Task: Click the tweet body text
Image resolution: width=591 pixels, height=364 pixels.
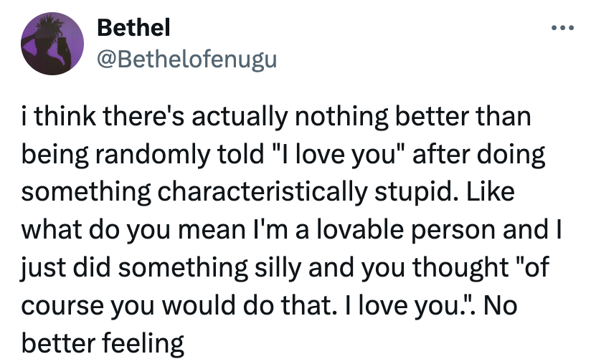Action: click(x=280, y=229)
